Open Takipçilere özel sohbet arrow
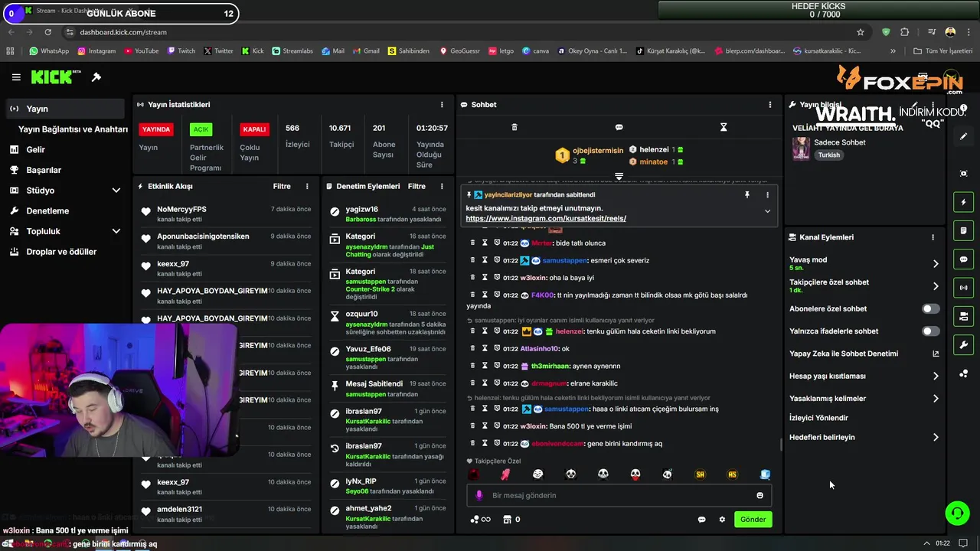The height and width of the screenshot is (551, 980). pyautogui.click(x=936, y=286)
